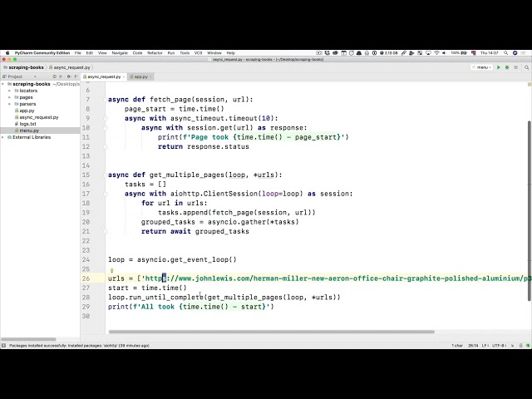Click the scroll-from-source target icon in Project panel

(x=54, y=76)
